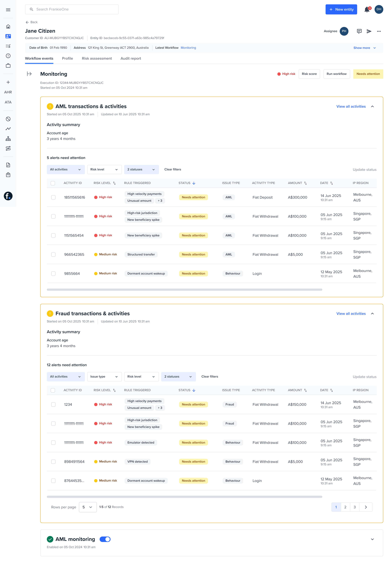
Task: Open the Rows per page dropdown
Action: [88, 507]
